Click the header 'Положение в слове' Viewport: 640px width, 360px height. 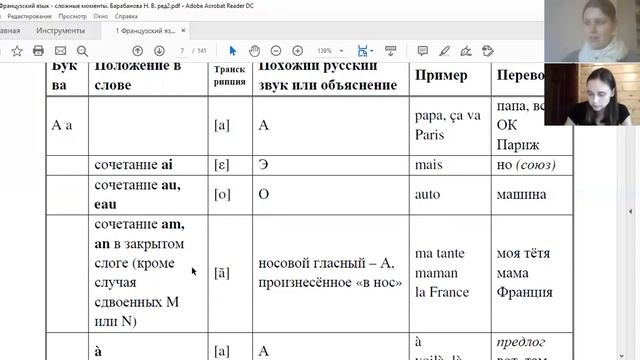click(x=138, y=75)
